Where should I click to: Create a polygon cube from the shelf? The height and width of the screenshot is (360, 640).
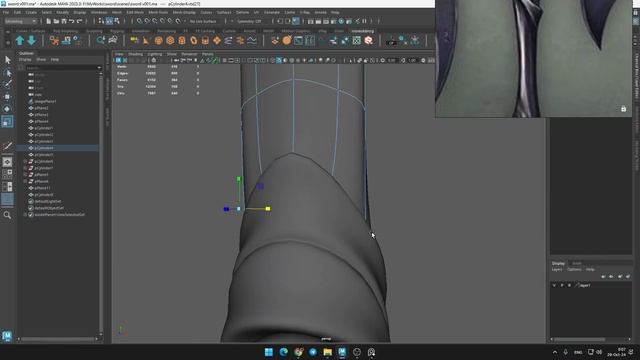[170, 40]
